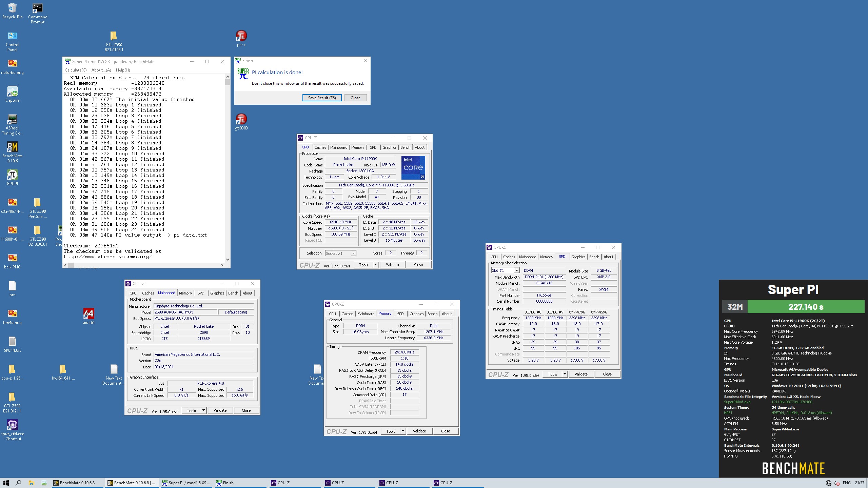Click Save Result (F6) button
Image resolution: width=868 pixels, height=488 pixels.
click(322, 98)
